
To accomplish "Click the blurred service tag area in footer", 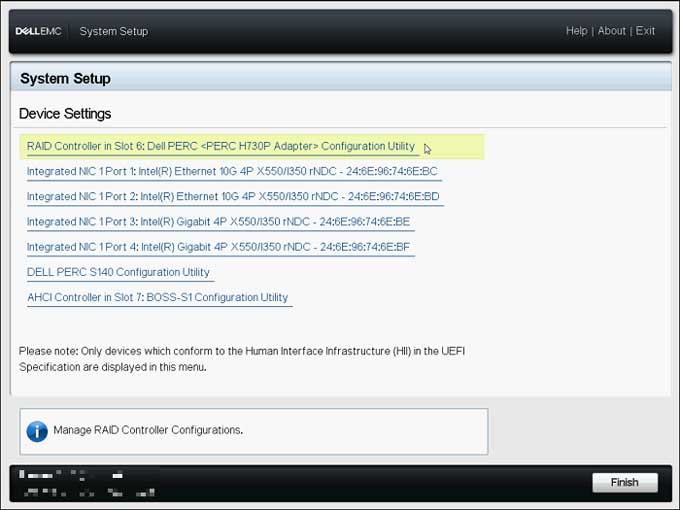I will 87,483.
